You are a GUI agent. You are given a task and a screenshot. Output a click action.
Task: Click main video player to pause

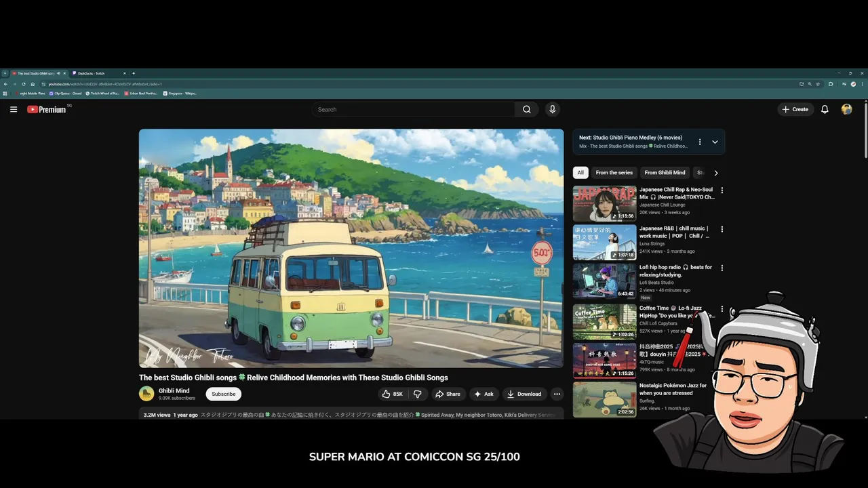[351, 248]
